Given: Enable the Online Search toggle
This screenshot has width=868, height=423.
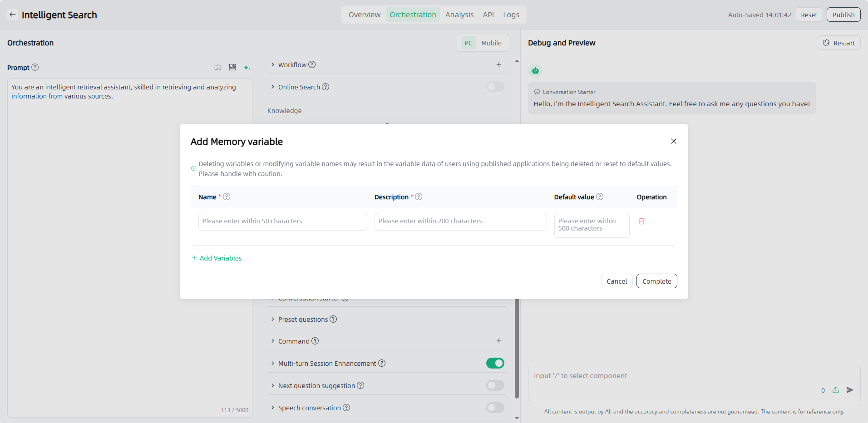Looking at the screenshot, I should [x=495, y=87].
